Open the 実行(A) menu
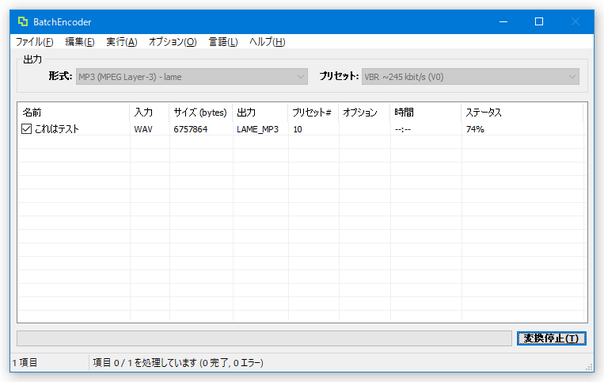Viewport: 604px width, 382px height. (x=122, y=42)
